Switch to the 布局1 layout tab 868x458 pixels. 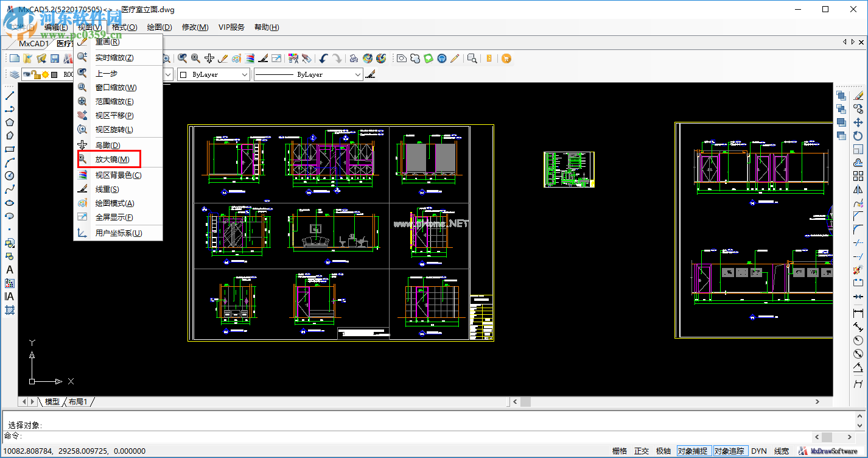pos(78,402)
